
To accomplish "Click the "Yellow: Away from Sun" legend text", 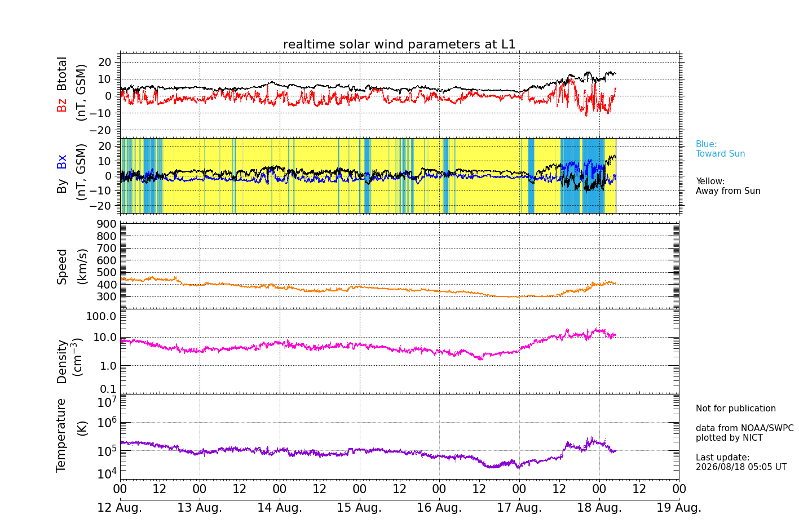I will click(728, 186).
